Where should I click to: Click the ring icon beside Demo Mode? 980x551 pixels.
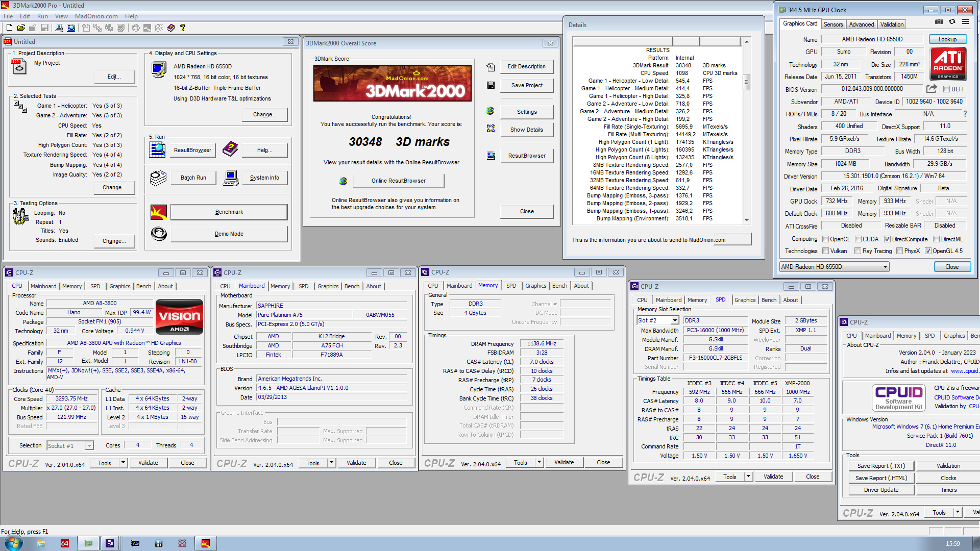pos(159,234)
